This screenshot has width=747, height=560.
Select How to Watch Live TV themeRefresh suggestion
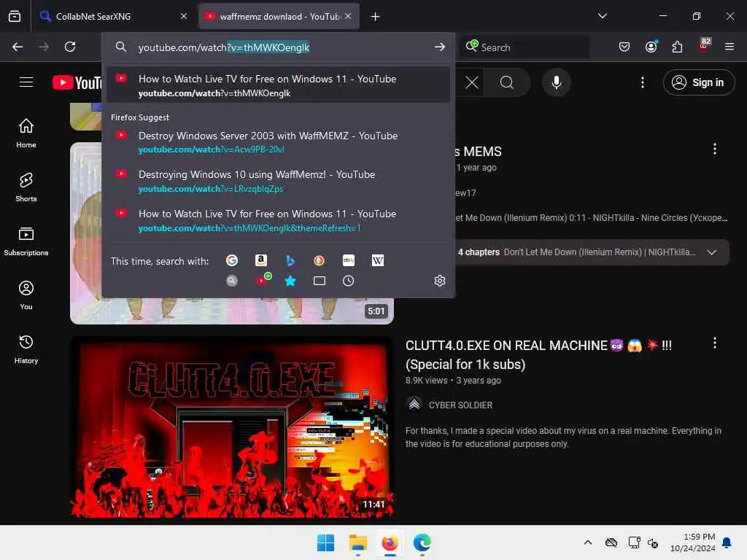[x=278, y=220]
